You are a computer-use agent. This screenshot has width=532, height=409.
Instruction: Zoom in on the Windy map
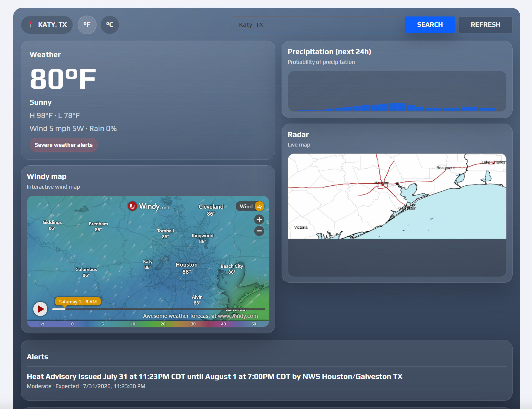(x=259, y=219)
